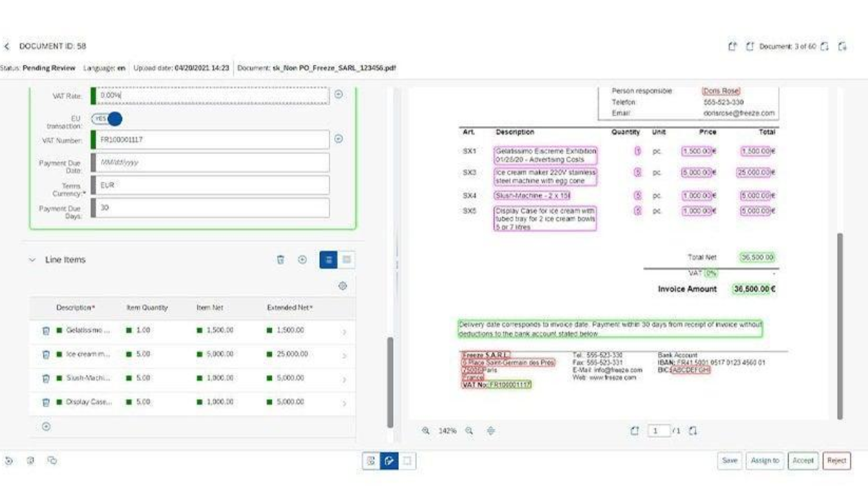868x487 pixels.
Task: Reject the document
Action: point(836,460)
